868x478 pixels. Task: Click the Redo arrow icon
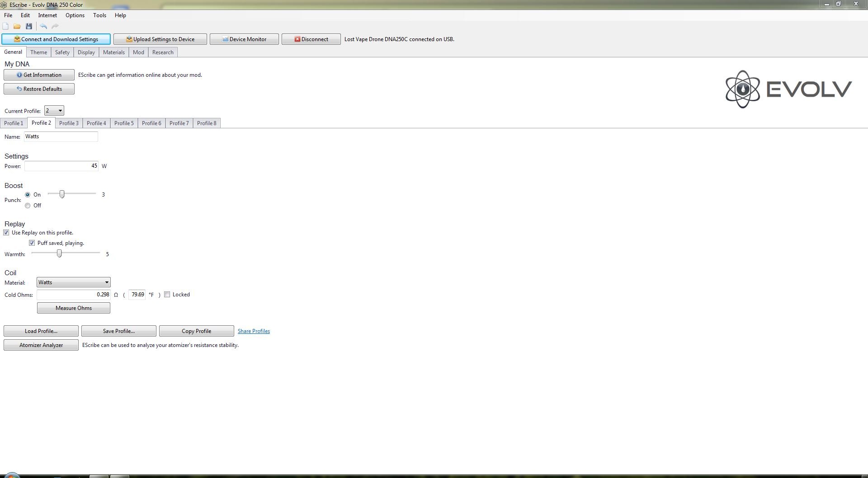pyautogui.click(x=55, y=26)
